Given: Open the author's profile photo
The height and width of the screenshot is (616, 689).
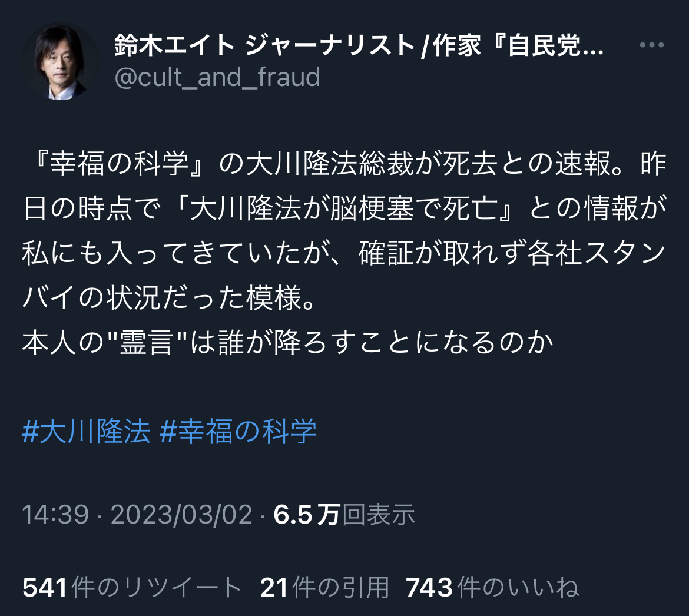Looking at the screenshot, I should [x=60, y=61].
